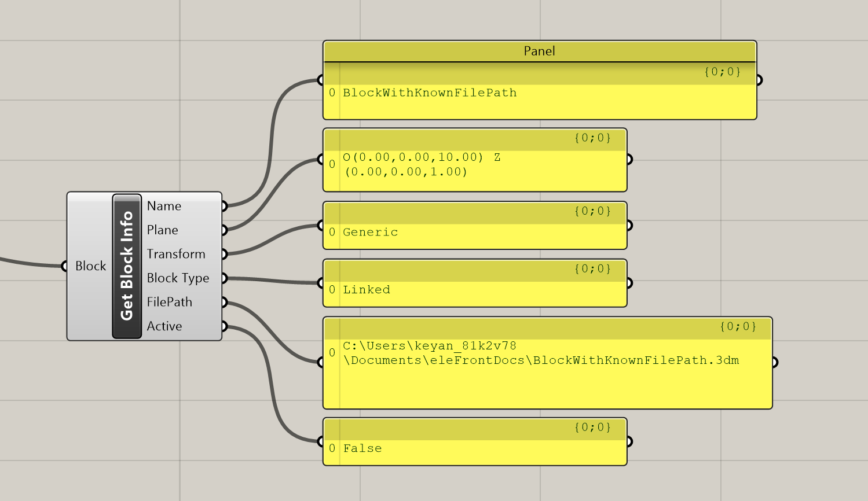
Task: Select the panel displaying Generic
Action: 475,226
